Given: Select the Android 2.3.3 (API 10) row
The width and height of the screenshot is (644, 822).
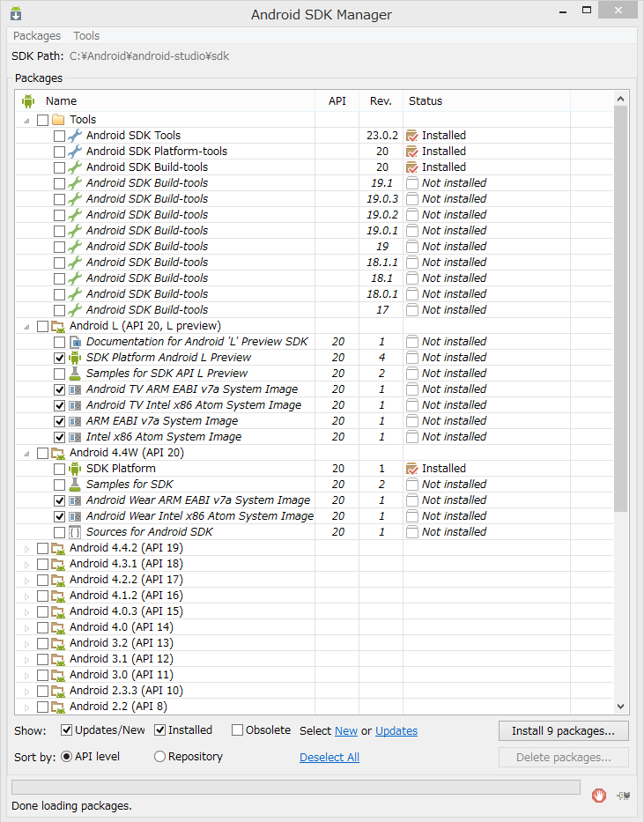Looking at the screenshot, I should point(315,691).
